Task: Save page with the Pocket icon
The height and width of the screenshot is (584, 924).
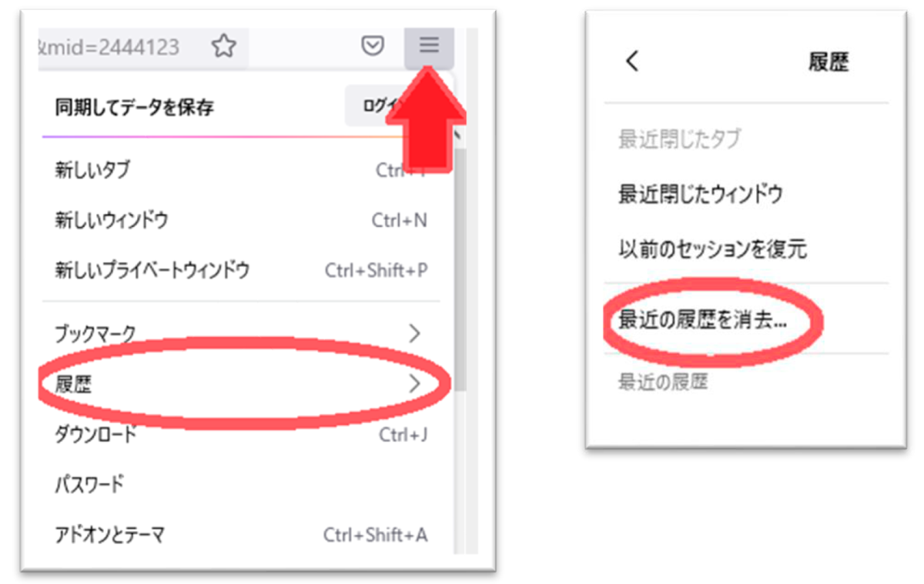Action: [x=373, y=46]
